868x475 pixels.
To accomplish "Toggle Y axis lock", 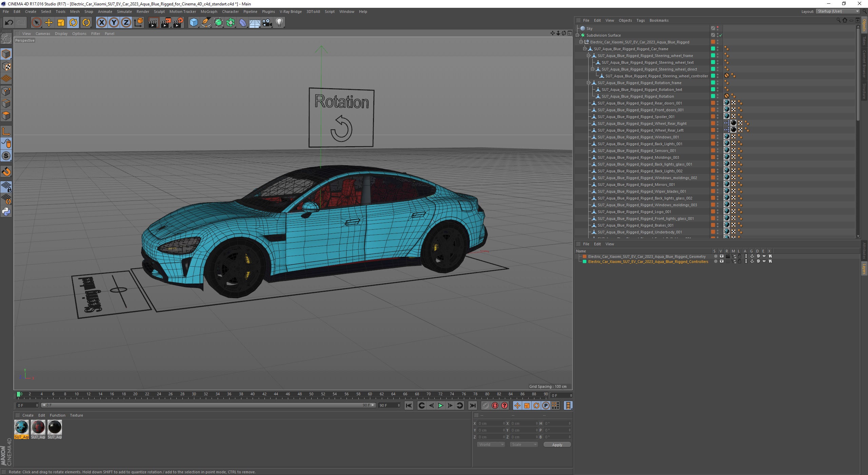I will coord(114,23).
